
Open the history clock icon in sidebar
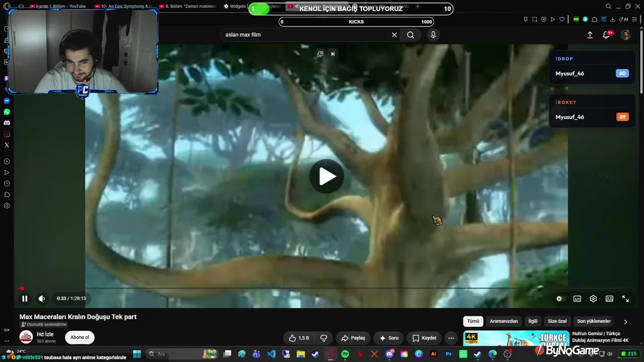point(7,184)
